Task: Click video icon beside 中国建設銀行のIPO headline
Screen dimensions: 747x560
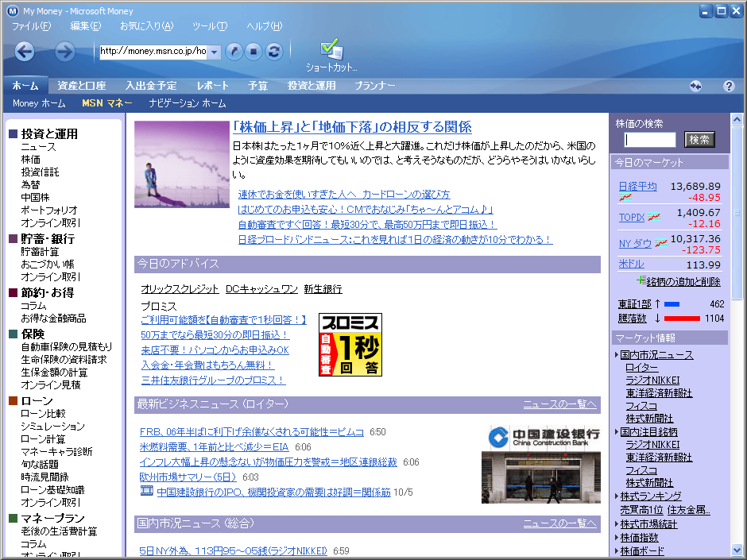Action: tap(147, 490)
